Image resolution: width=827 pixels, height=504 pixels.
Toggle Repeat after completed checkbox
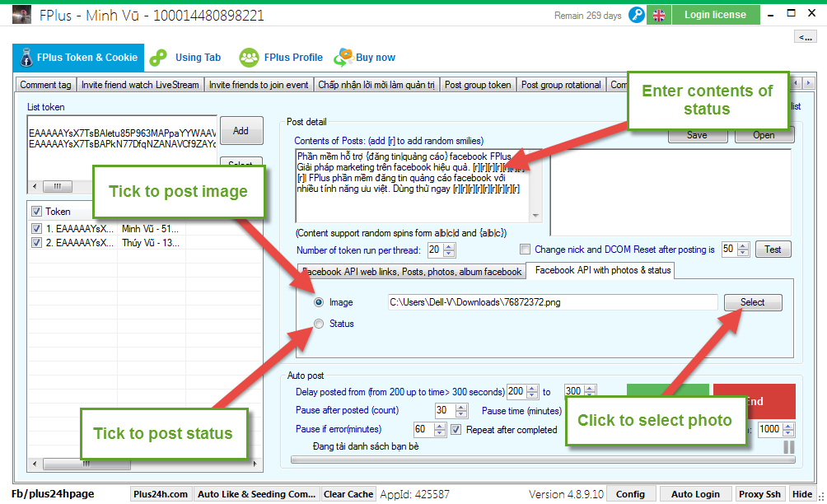point(456,430)
